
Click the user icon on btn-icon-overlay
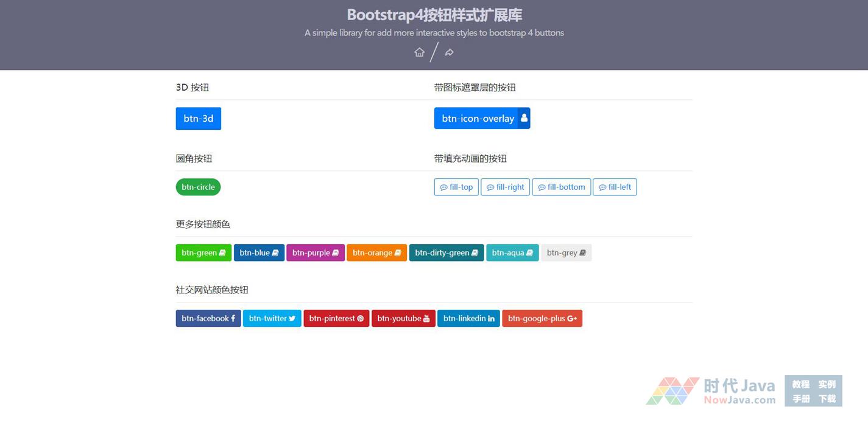(x=524, y=118)
